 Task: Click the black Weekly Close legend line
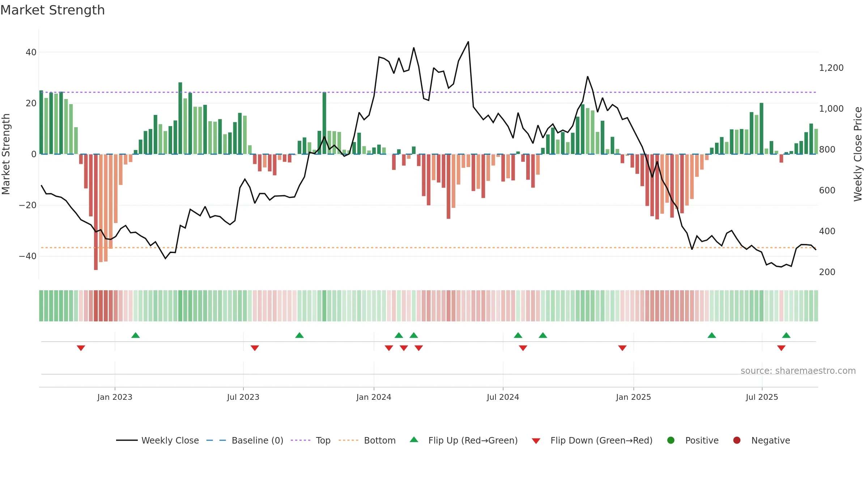127,440
